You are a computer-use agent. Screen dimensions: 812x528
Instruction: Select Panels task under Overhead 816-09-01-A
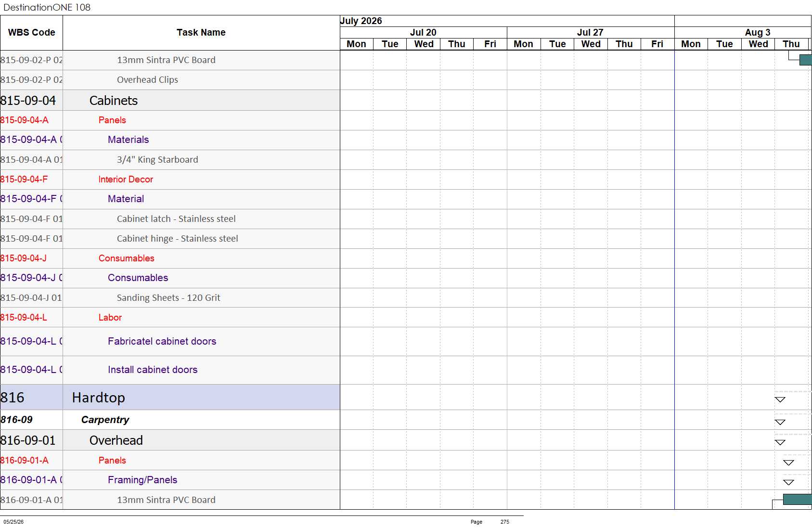click(x=112, y=460)
